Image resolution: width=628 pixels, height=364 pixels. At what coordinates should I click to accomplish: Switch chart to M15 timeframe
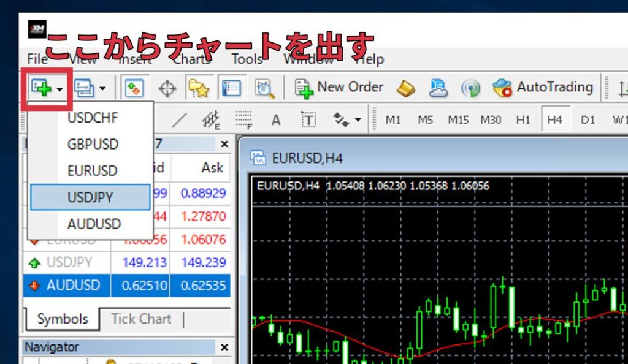click(458, 120)
